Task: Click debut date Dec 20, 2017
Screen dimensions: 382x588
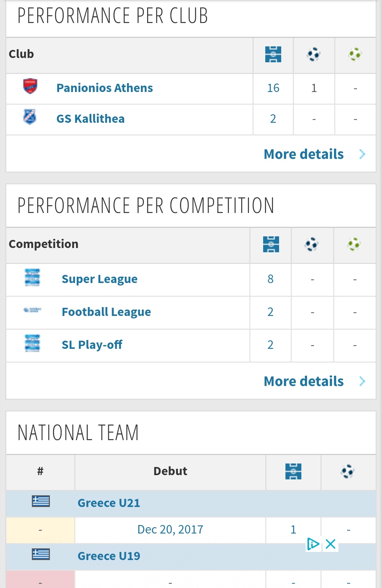Action: 170,530
